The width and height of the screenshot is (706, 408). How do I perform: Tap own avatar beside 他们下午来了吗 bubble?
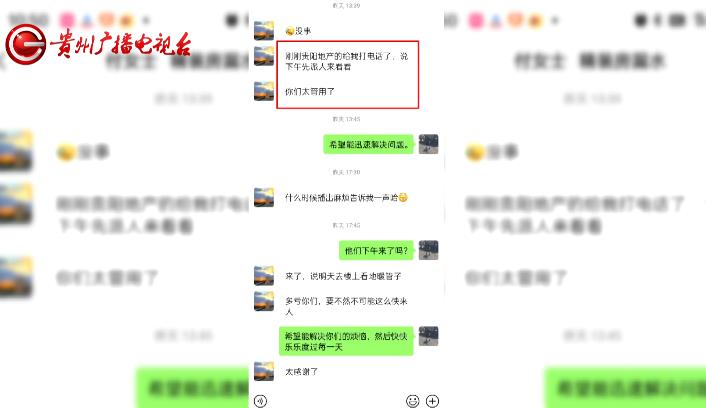(x=428, y=250)
